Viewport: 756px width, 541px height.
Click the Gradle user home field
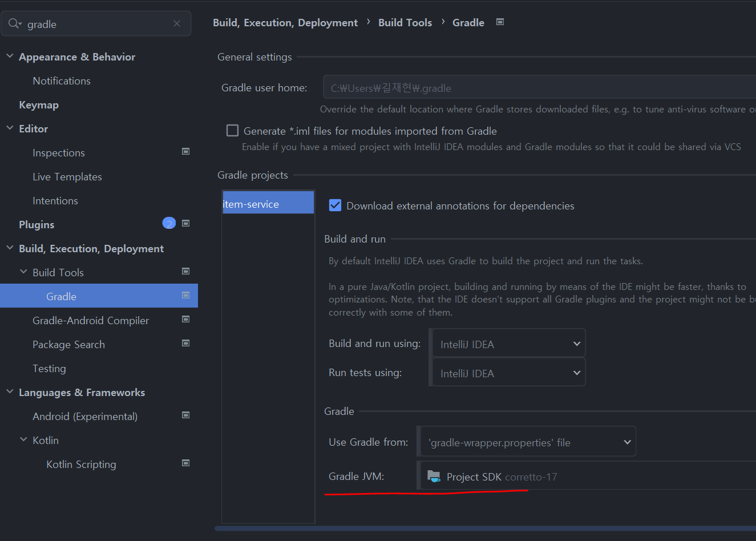point(540,88)
